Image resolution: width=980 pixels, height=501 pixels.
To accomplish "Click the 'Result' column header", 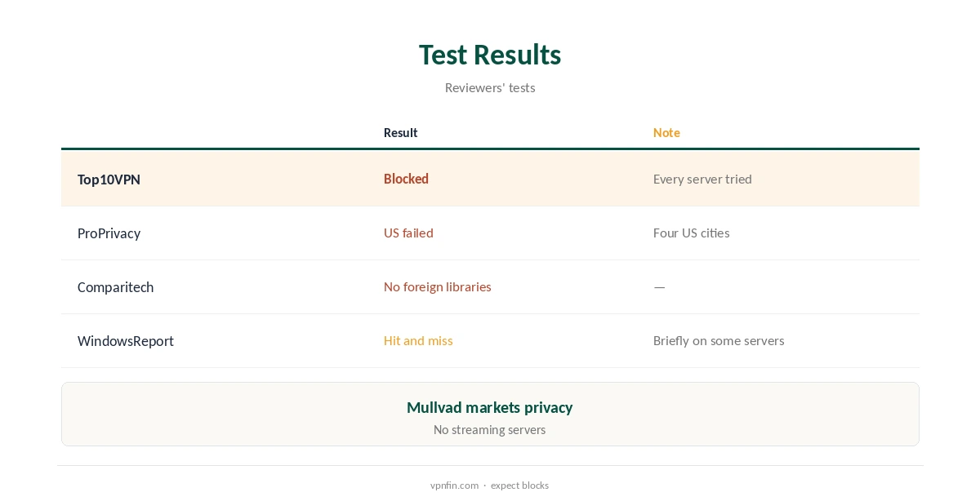I will pos(401,132).
